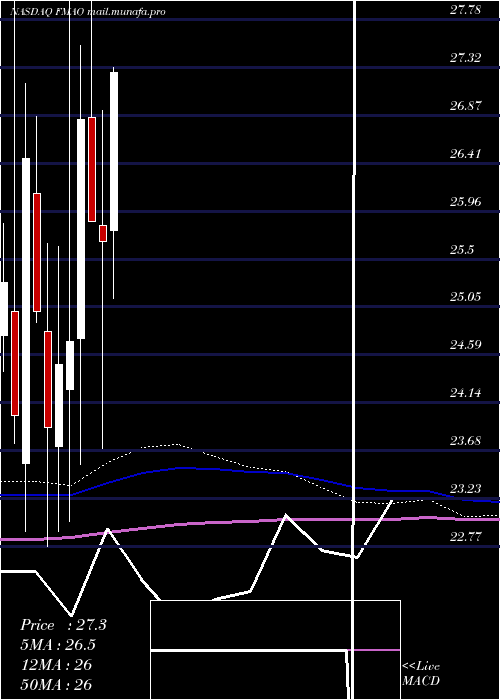Viewport: 500px width, 700px height.
Task: Click the pink 50MA moving average line
Action: 250,521
